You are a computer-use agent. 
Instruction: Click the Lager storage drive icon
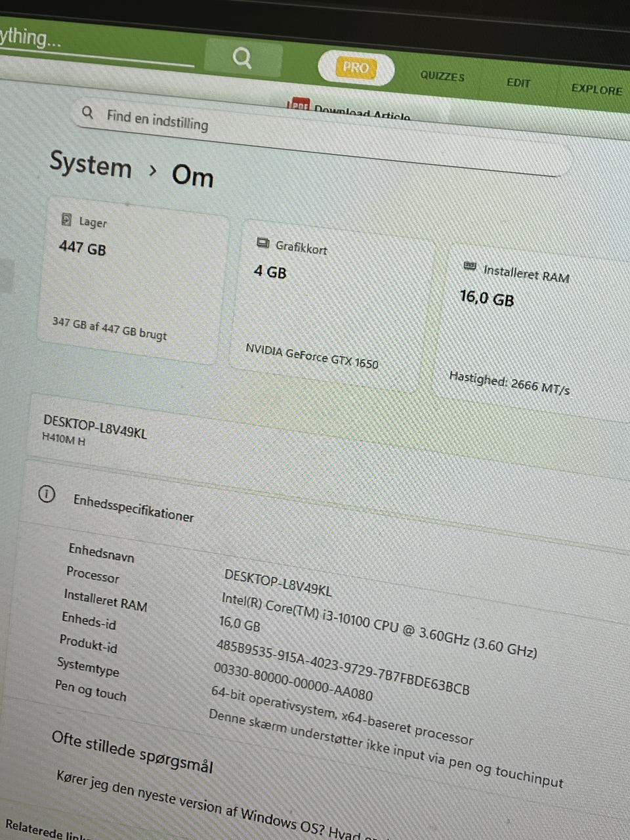point(66,219)
